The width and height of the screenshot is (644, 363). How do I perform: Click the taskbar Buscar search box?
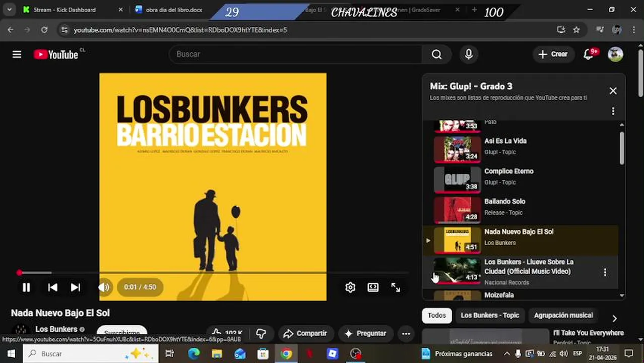[91, 353]
